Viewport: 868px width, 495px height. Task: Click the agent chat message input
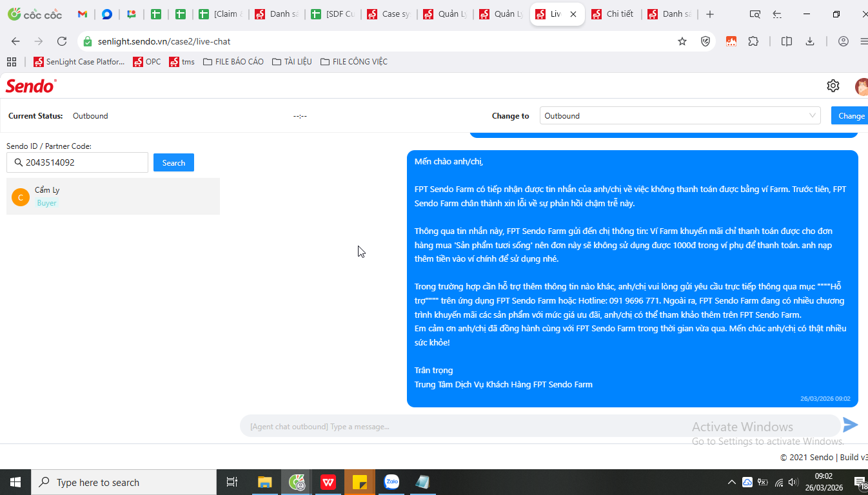click(x=539, y=426)
